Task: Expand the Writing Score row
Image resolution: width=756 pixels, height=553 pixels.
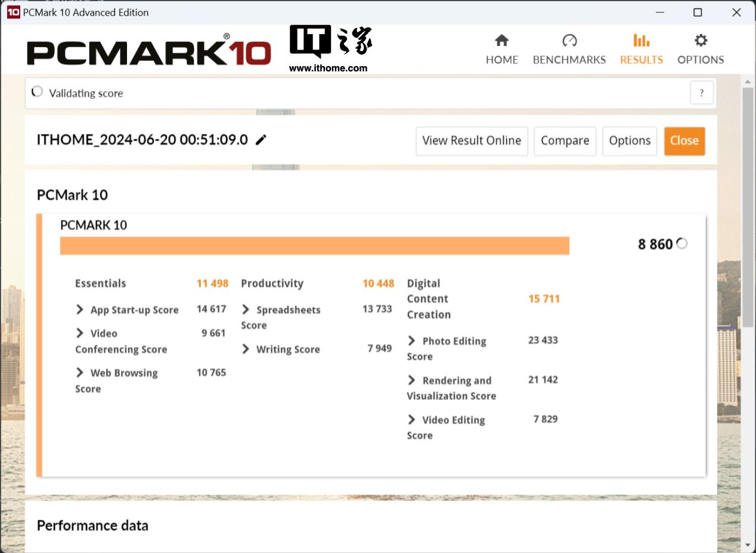Action: tap(246, 349)
